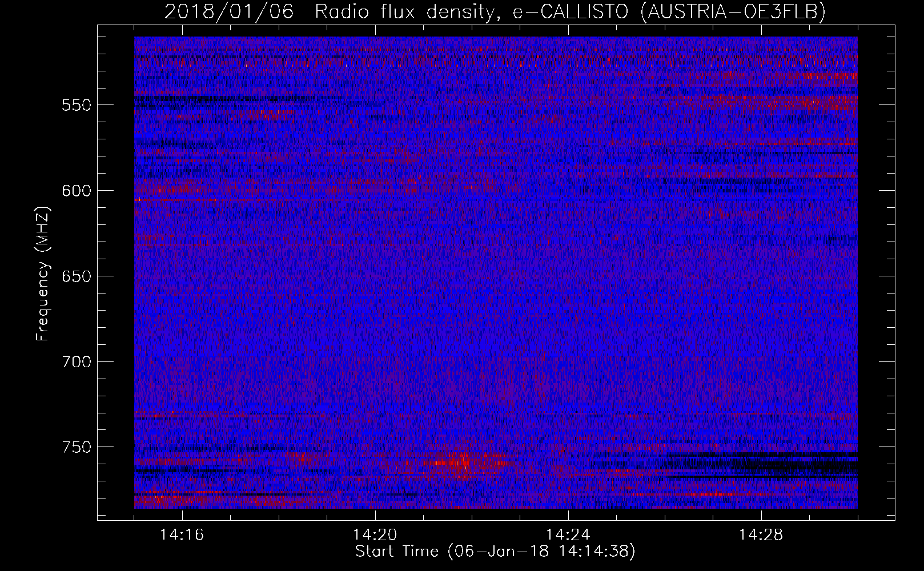
Task: Select the 700 frequency tick label
Action: [77, 362]
